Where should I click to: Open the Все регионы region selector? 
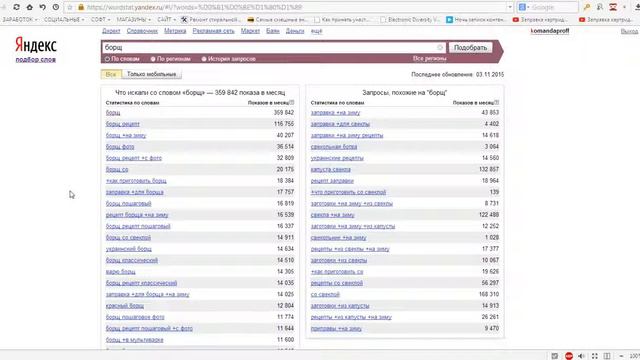coord(429,58)
